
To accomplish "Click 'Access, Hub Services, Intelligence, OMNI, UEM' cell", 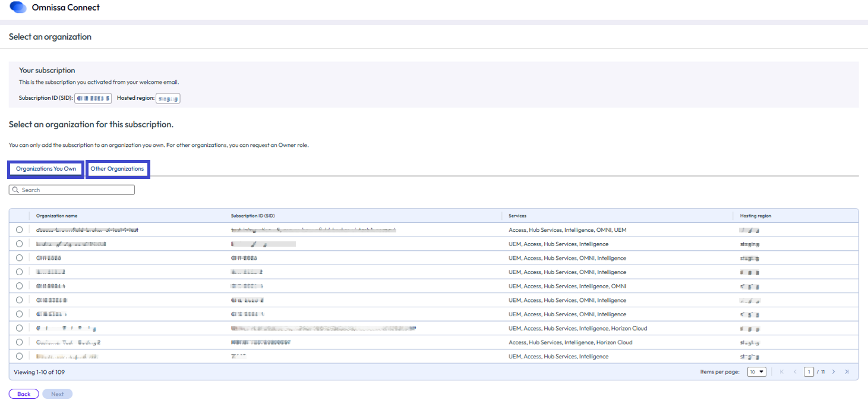I will [x=568, y=230].
